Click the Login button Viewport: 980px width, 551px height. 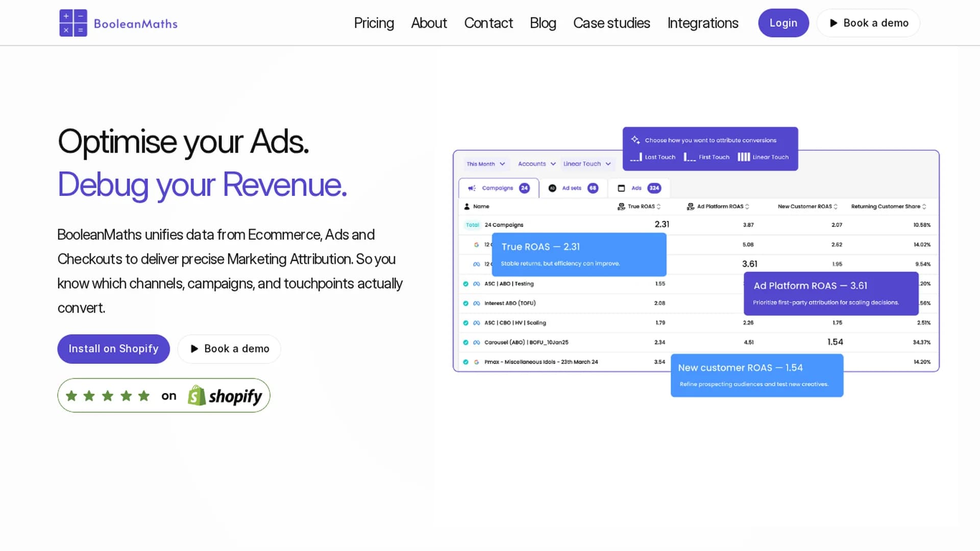click(783, 23)
